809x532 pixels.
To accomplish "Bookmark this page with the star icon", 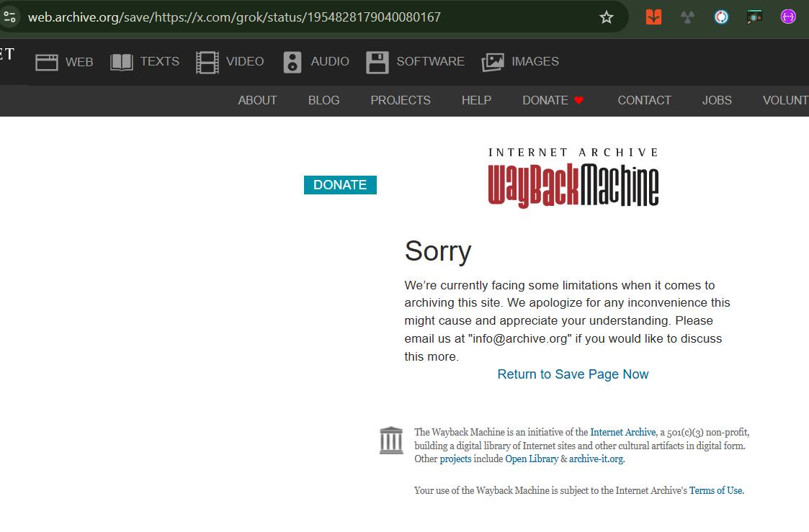I will pos(607,17).
